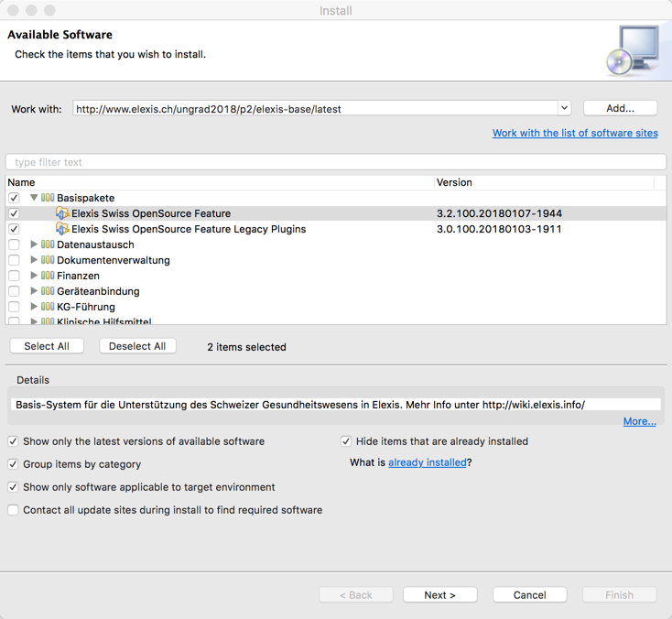The image size is (672, 619).
Task: Click the Dokumentenverwaltung category icon
Action: point(48,260)
